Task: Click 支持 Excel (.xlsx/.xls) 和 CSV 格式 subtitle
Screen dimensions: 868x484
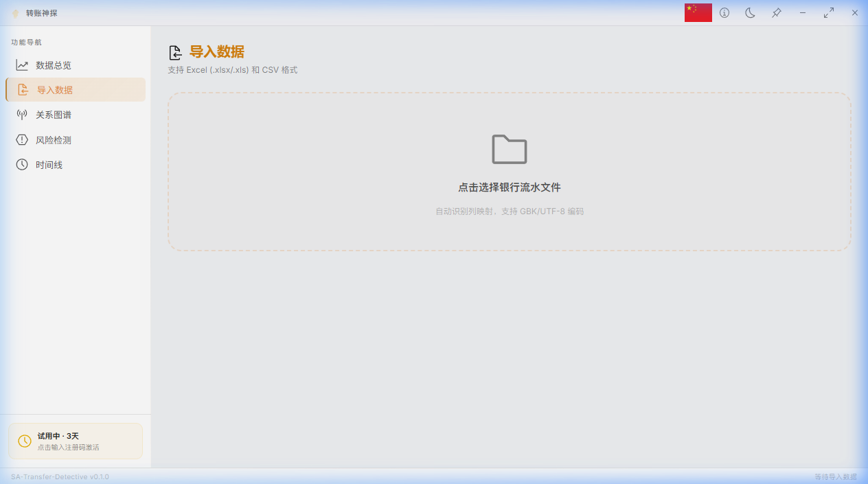Action: (233, 70)
